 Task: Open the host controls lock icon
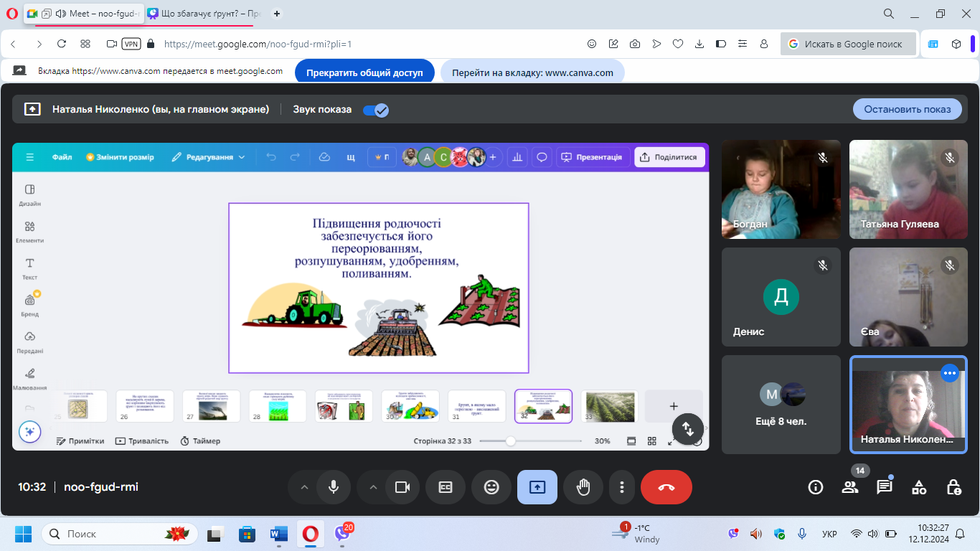point(953,487)
